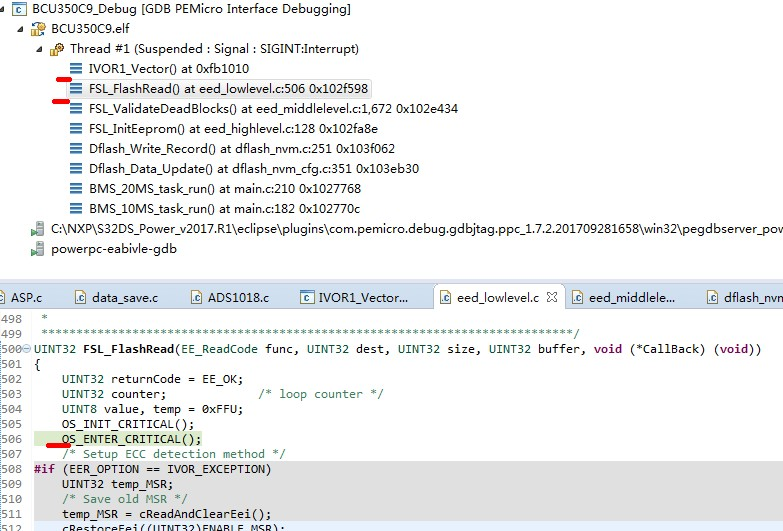Select the eed_lowlevel.c editor tab
Screen dimensions: 783x531
498,298
